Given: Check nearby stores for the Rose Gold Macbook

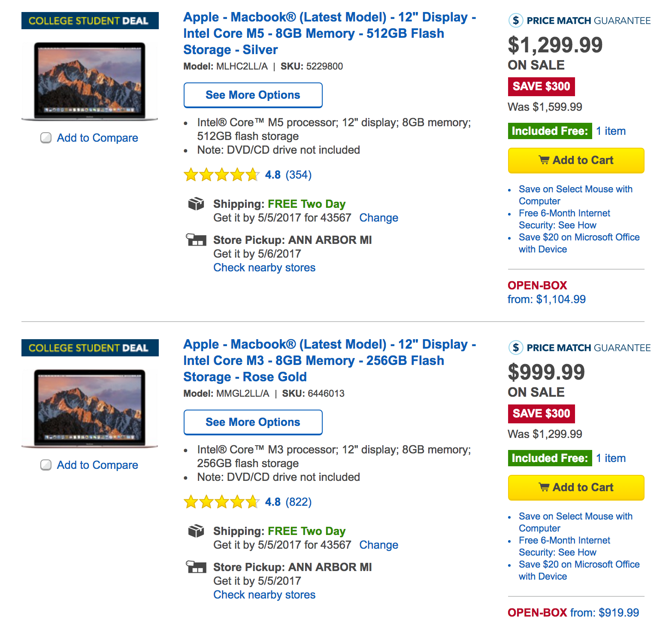Looking at the screenshot, I should [264, 595].
